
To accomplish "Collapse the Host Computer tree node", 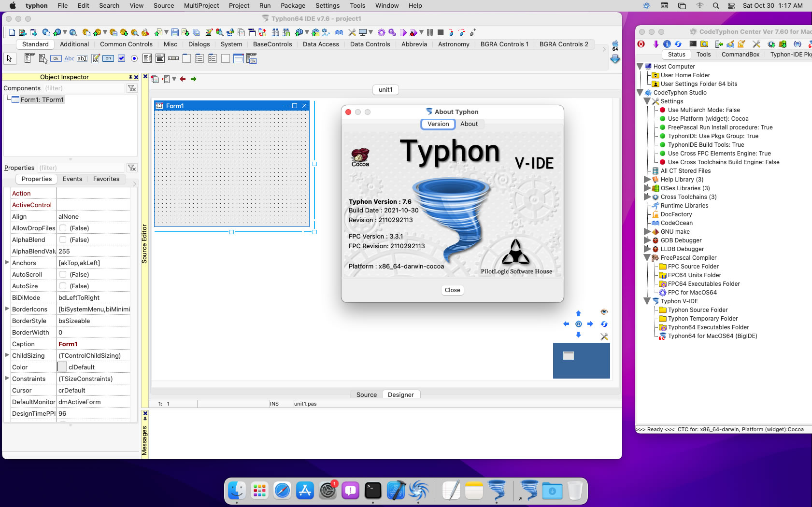I will point(640,67).
